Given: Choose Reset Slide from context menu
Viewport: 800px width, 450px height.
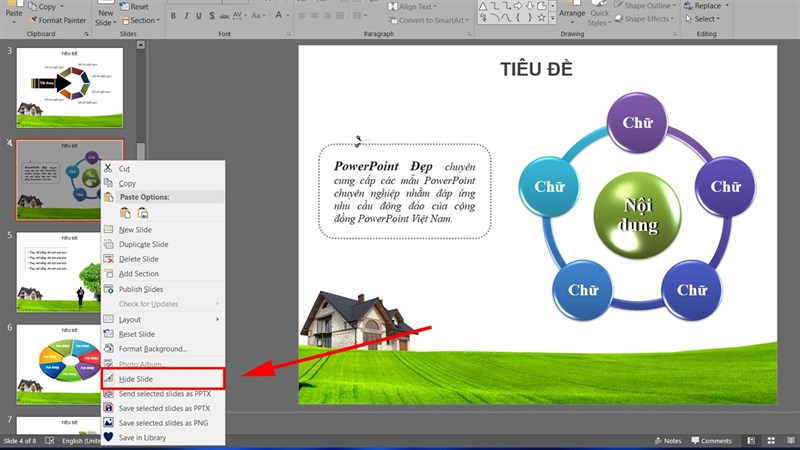Looking at the screenshot, I should click(x=163, y=334).
